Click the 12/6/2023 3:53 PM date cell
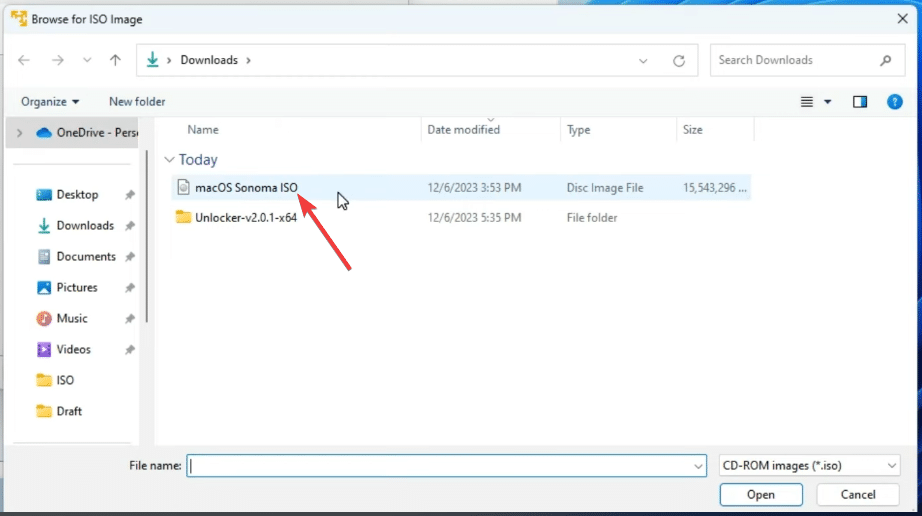 [474, 188]
